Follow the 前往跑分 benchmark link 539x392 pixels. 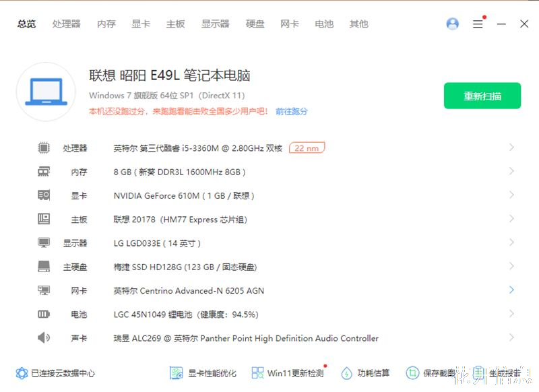click(292, 111)
